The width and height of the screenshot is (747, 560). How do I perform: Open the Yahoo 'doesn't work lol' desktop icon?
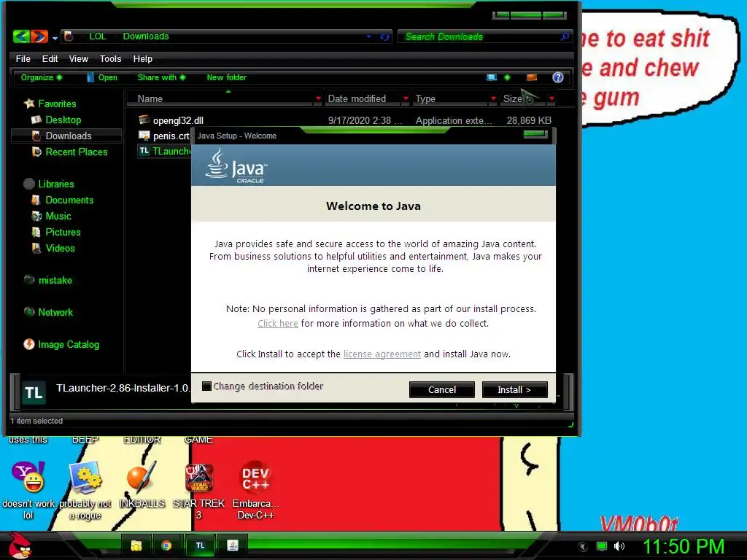(28, 491)
